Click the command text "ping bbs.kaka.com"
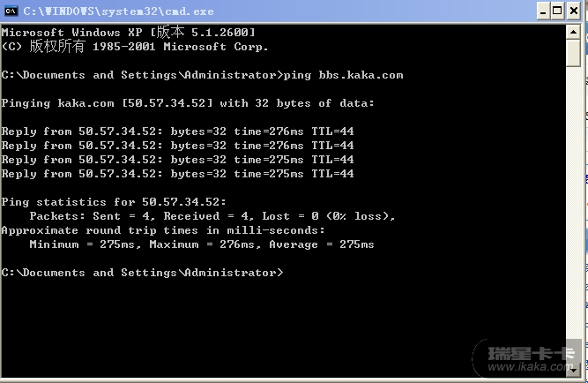Screen dimensions: 588x383 343,75
